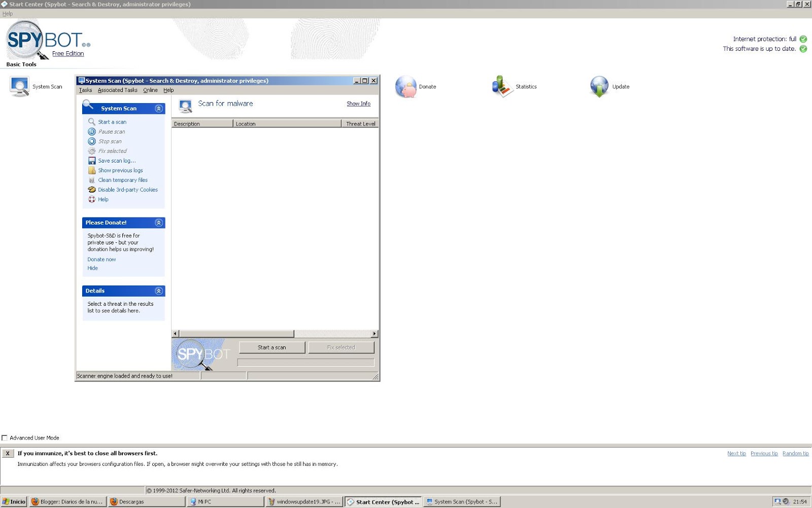The width and height of the screenshot is (812, 508).
Task: Switch to System Scan taskbar item
Action: (x=462, y=501)
